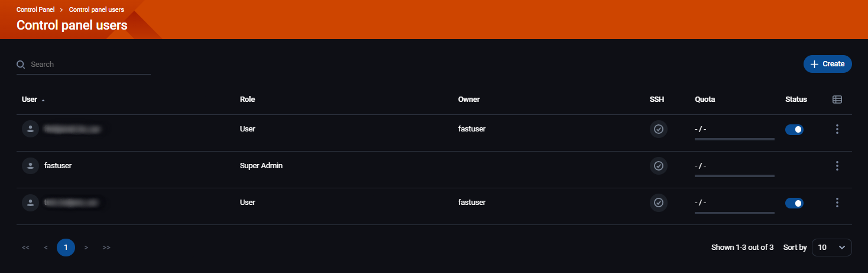Open the table column settings icon

(837, 99)
